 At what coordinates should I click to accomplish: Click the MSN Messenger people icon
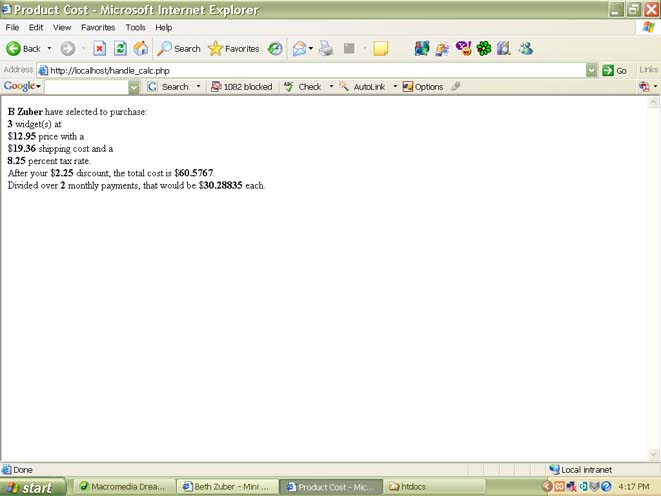pyautogui.click(x=422, y=49)
